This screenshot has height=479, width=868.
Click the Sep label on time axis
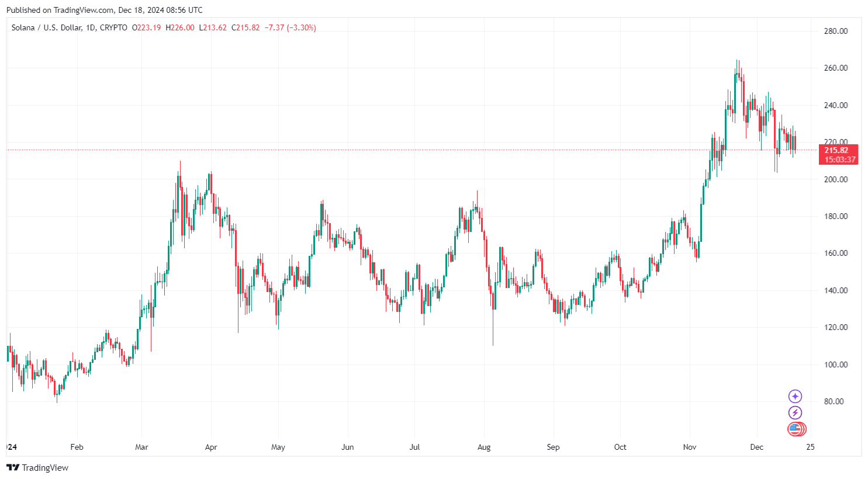point(553,447)
